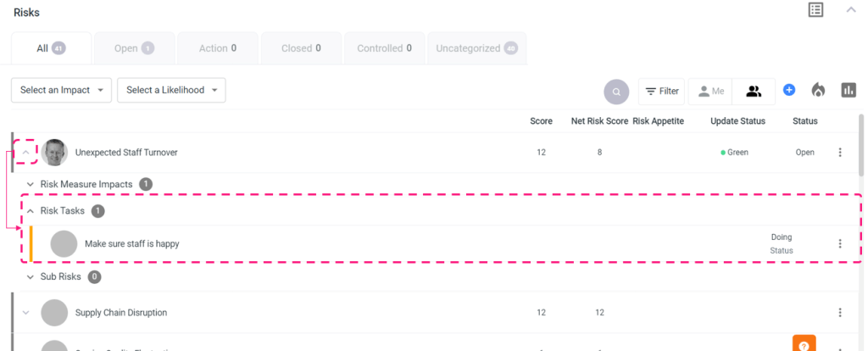Toggle the all users group filter
868x351 pixels.
tap(754, 91)
